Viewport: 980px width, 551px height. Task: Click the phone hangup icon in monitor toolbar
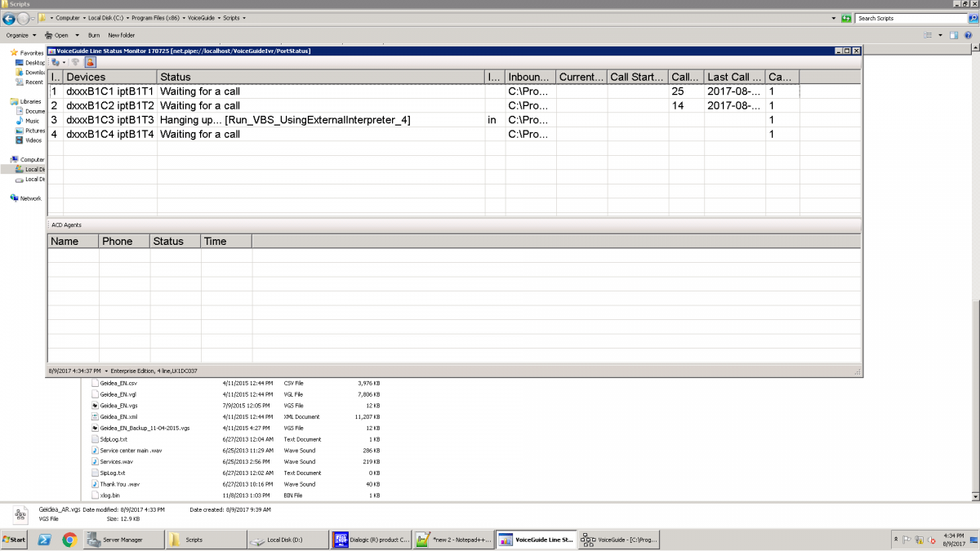75,62
